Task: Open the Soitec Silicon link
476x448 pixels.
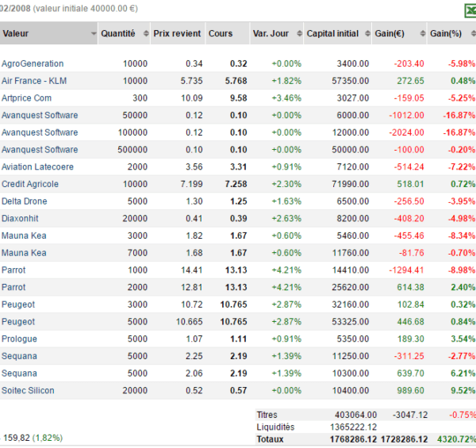Action: (x=28, y=390)
